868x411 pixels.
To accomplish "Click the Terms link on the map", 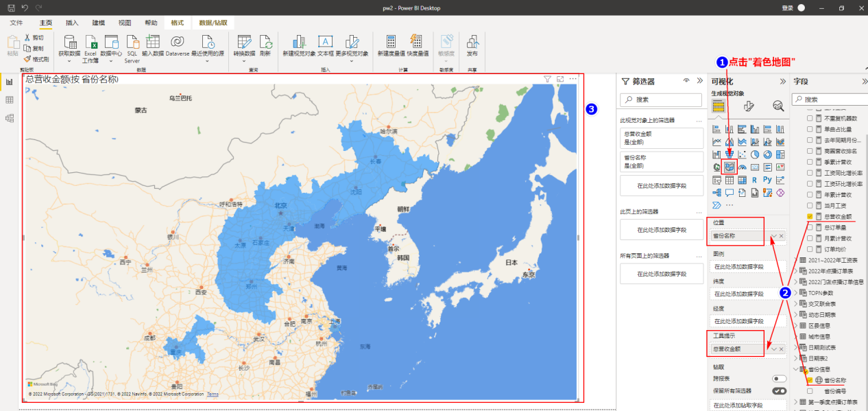I will point(213,394).
